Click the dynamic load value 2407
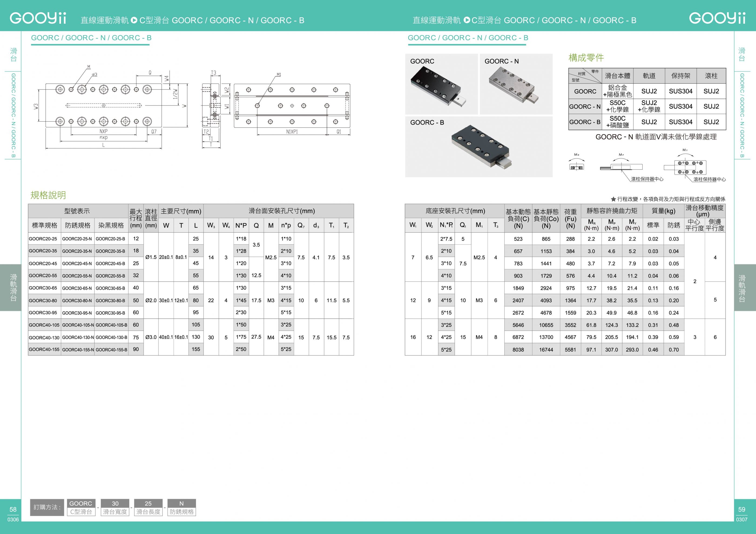The image size is (756, 534). click(x=518, y=300)
